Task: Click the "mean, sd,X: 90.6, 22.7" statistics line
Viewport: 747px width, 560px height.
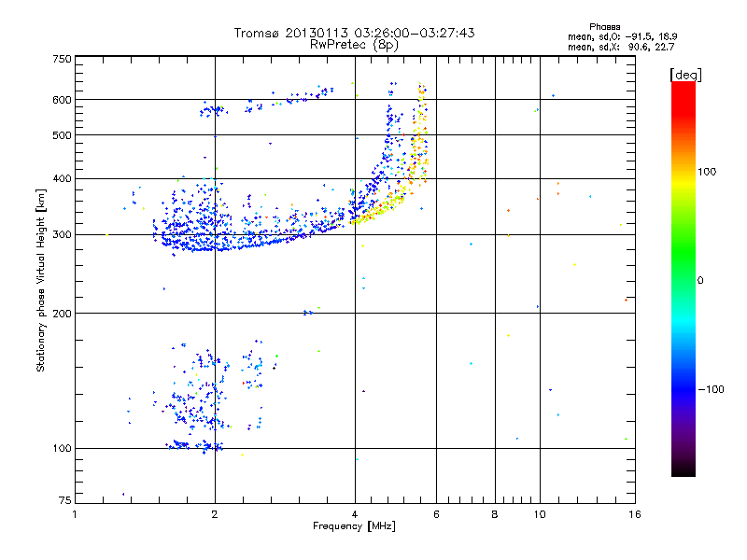Action: pyautogui.click(x=621, y=47)
